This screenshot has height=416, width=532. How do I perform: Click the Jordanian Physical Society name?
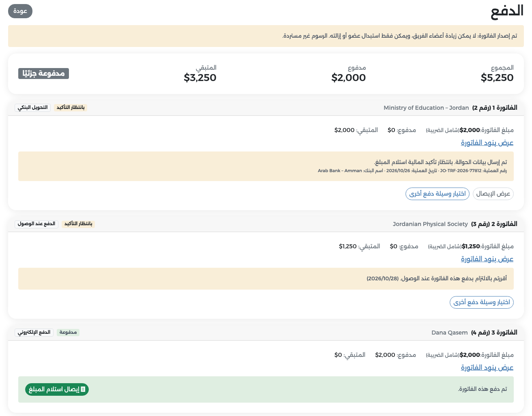pyautogui.click(x=430, y=224)
